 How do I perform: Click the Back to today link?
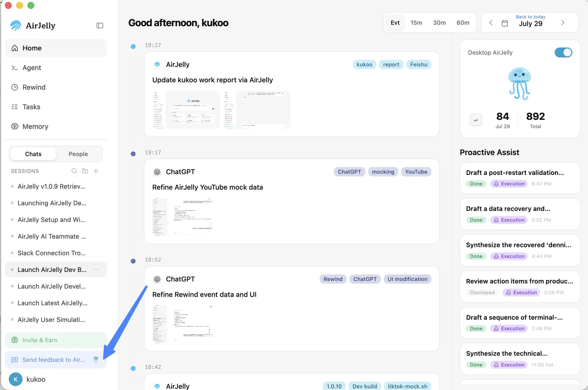pos(530,17)
